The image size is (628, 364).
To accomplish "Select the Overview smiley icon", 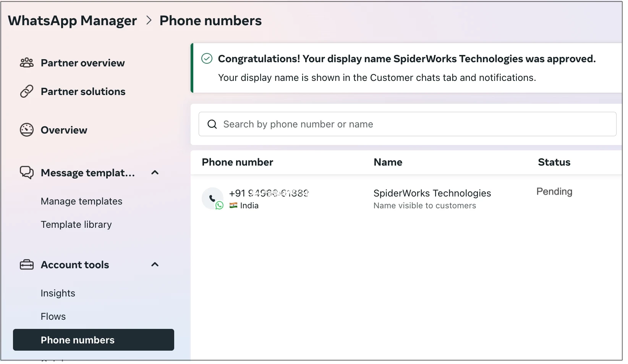I will click(26, 130).
